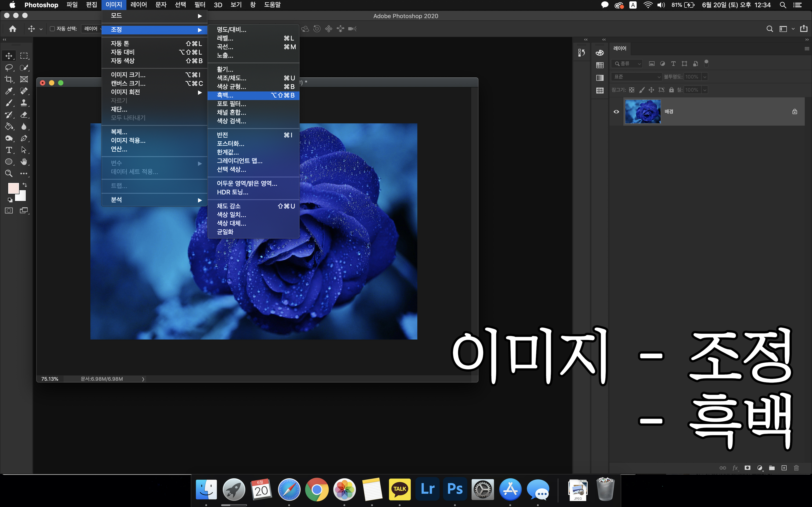Select the Zoom tool in toolbar
Image resolution: width=812 pixels, height=507 pixels.
tap(9, 173)
